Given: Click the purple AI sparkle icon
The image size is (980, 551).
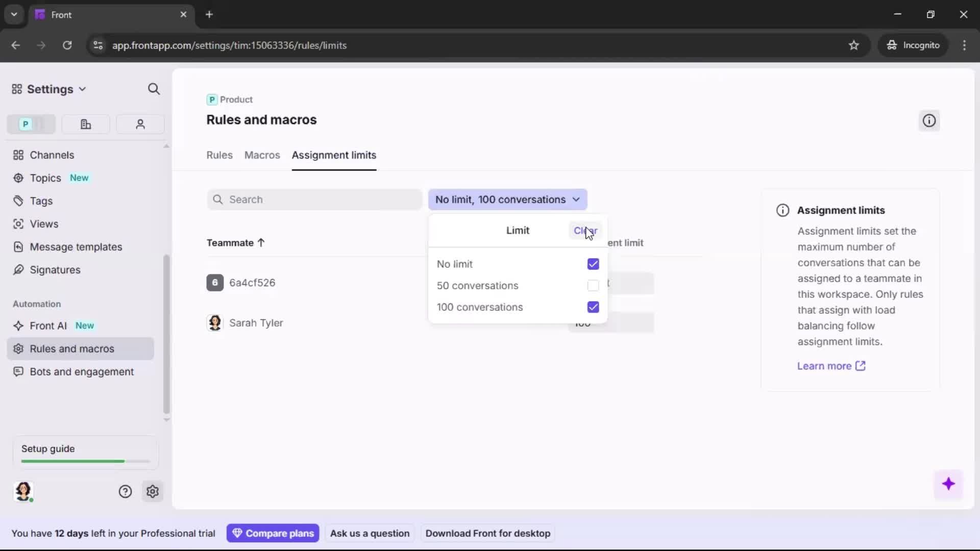Looking at the screenshot, I should click(949, 484).
